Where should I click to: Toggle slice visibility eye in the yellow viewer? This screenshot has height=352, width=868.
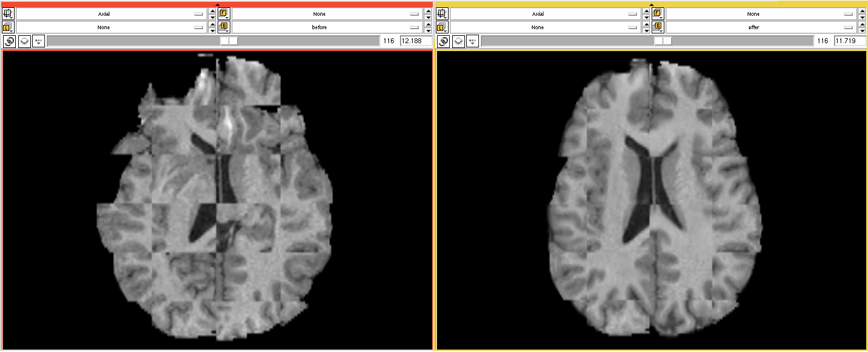coord(458,41)
